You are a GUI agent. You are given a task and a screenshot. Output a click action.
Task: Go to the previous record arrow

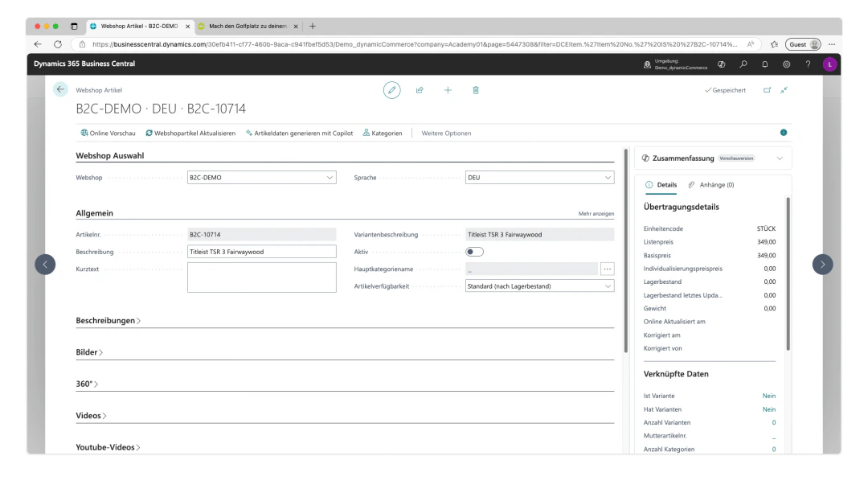click(45, 264)
